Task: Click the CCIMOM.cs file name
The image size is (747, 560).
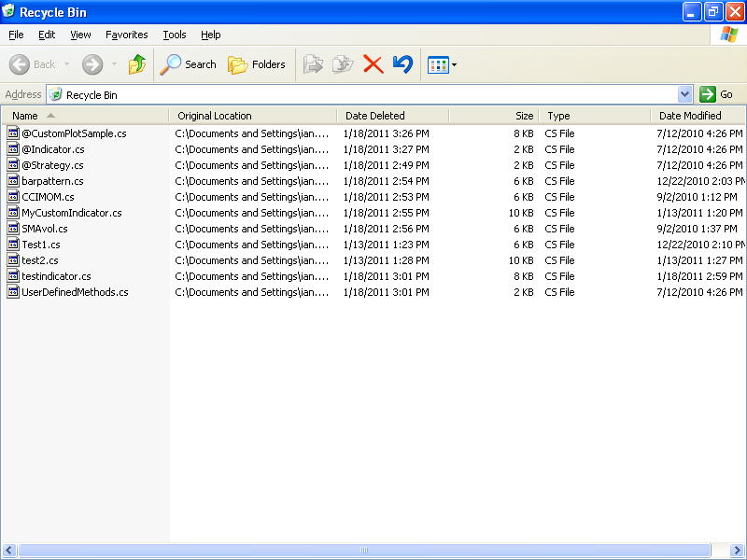Action: pyautogui.click(x=48, y=197)
